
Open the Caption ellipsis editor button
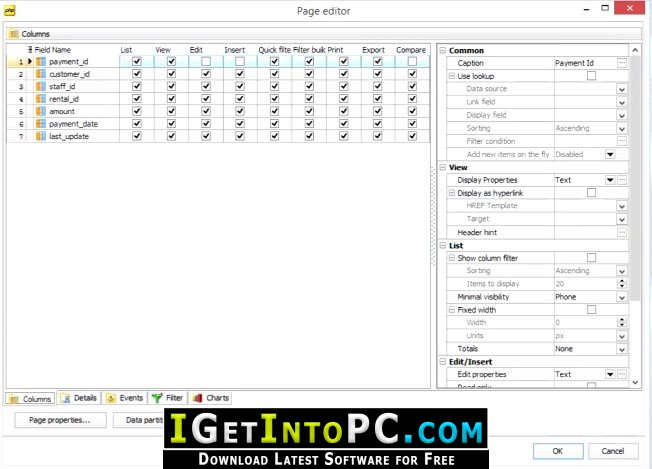(x=622, y=63)
